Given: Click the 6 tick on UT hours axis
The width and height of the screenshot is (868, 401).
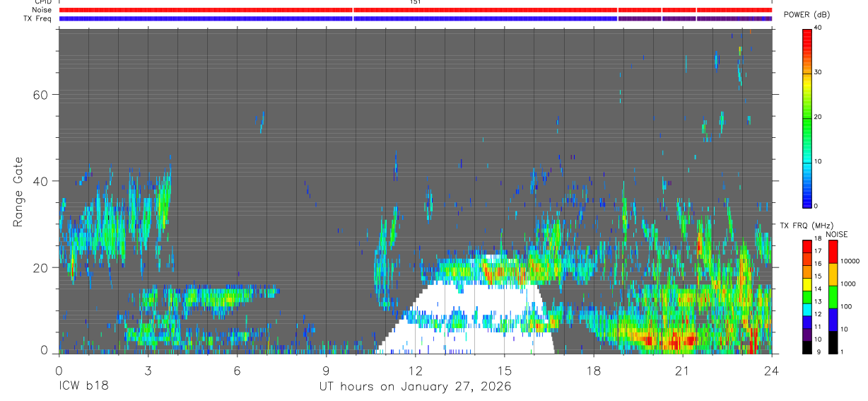Looking at the screenshot, I should pos(237,369).
